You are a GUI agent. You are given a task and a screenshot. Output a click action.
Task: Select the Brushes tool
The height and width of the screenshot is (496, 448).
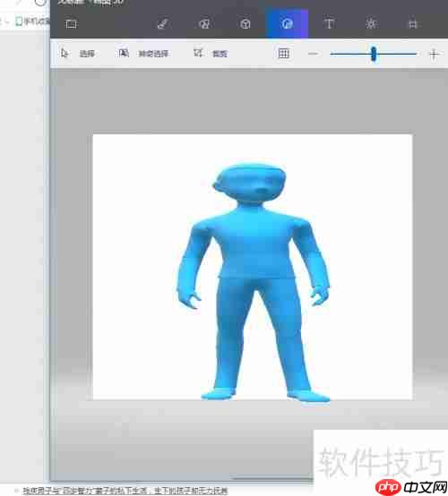tap(162, 24)
